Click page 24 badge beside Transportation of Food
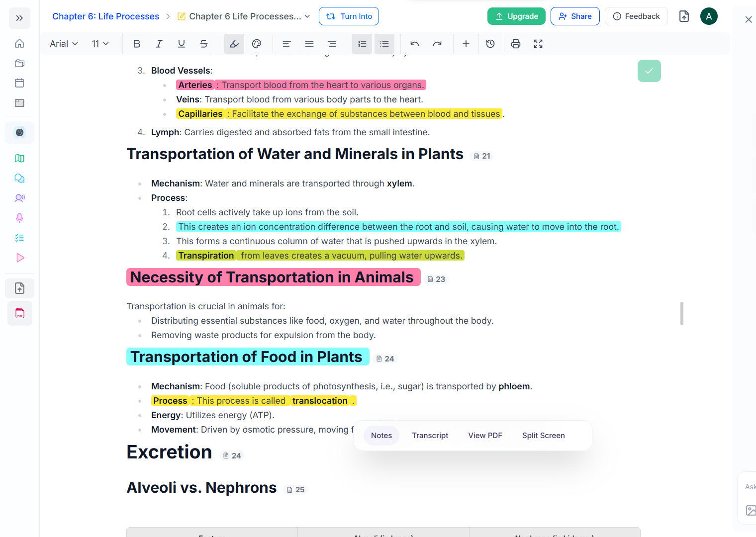Screen dimensions: 756x537 tap(385, 359)
